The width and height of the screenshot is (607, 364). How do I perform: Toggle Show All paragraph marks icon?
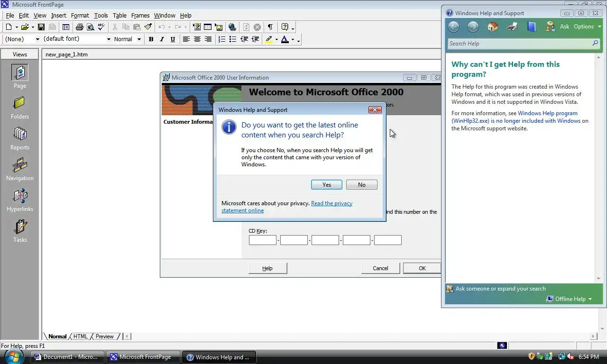(270, 27)
